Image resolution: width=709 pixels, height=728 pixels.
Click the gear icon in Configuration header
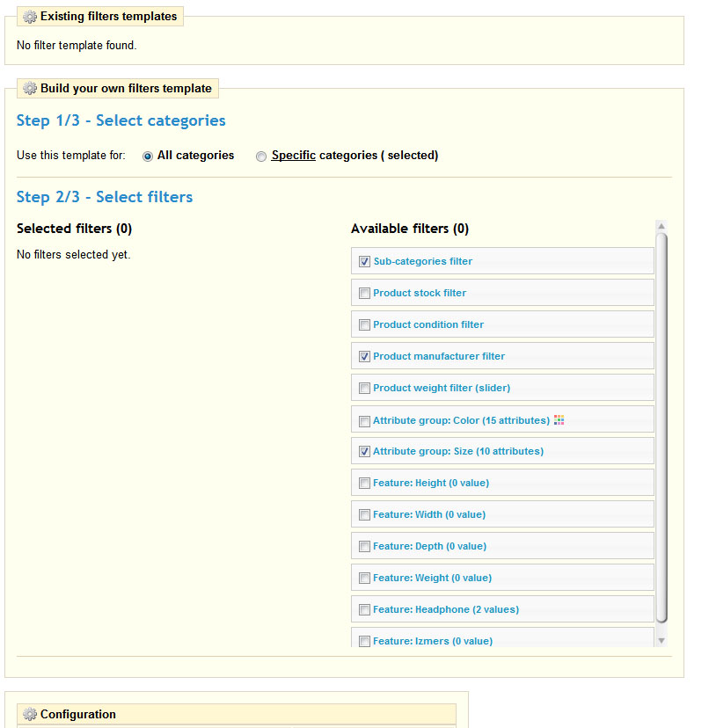[30, 714]
